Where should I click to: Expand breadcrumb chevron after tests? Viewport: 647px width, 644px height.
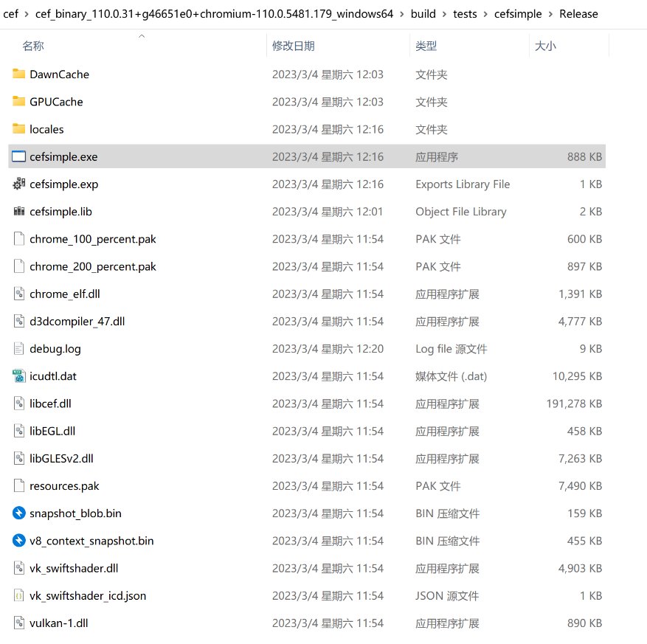(x=485, y=14)
